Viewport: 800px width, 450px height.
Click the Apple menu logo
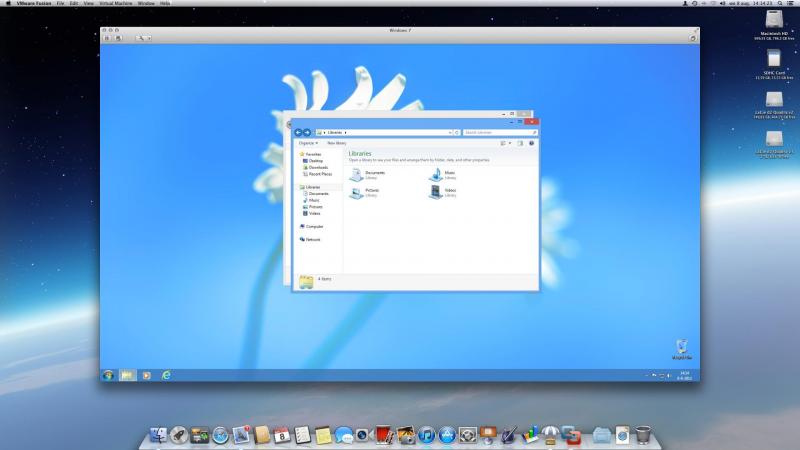pyautogui.click(x=8, y=3)
